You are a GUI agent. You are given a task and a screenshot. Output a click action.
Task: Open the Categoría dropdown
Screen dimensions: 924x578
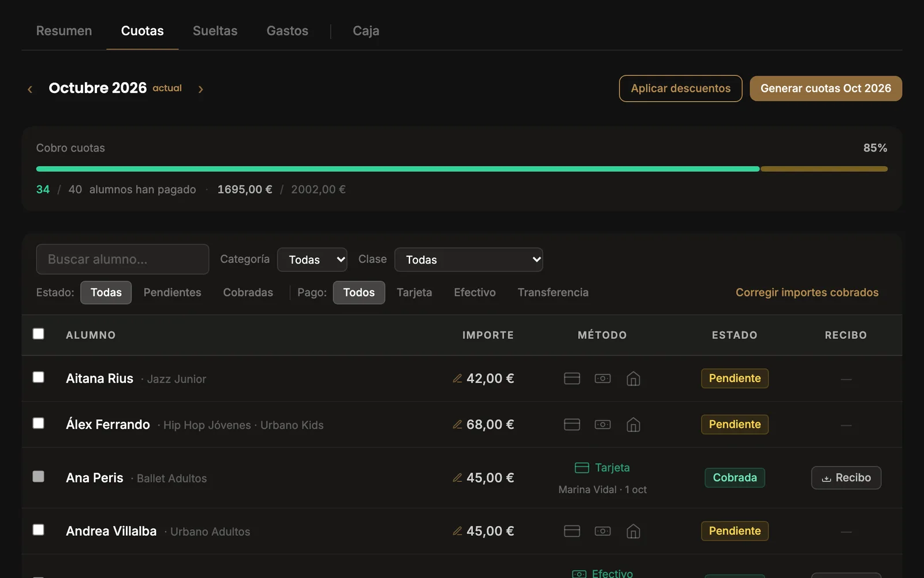[x=312, y=260]
